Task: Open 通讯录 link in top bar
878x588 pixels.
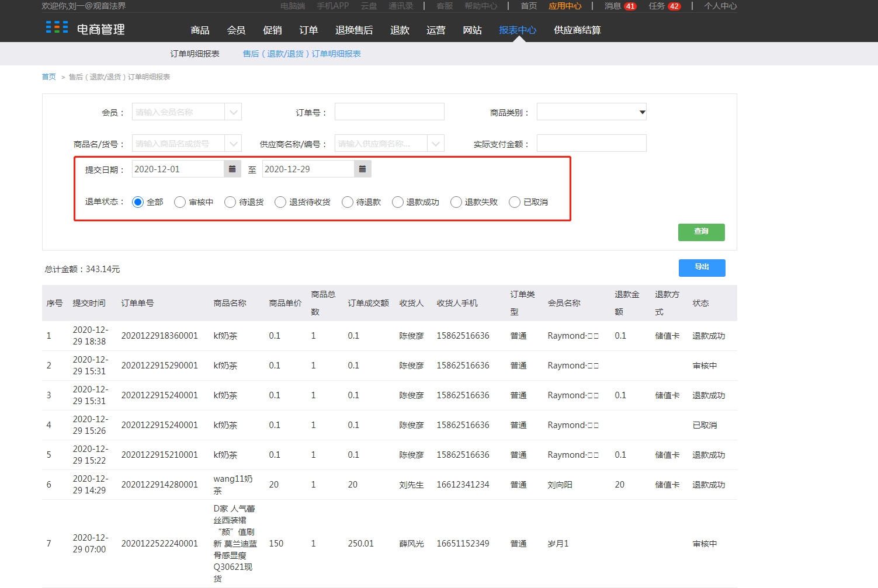Action: click(x=401, y=6)
